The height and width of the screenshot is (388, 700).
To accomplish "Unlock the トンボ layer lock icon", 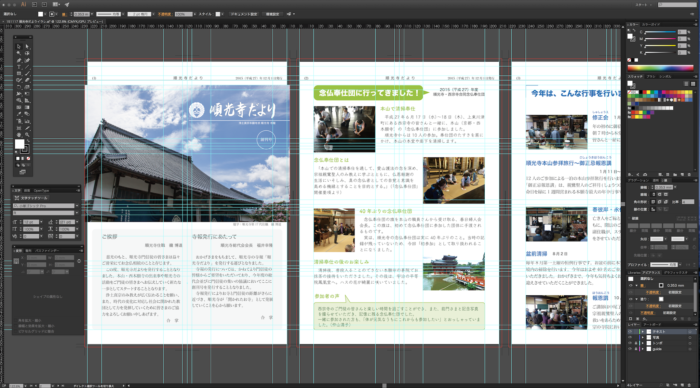I will click(x=636, y=343).
